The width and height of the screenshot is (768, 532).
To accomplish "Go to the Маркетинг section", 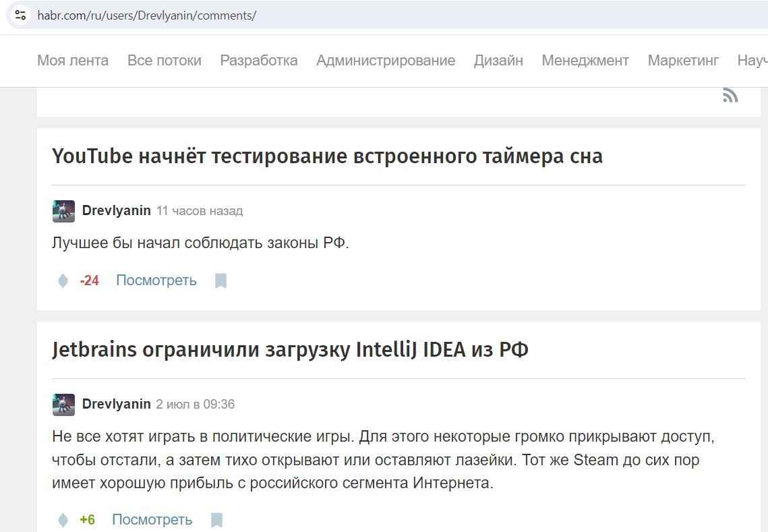I will (683, 60).
